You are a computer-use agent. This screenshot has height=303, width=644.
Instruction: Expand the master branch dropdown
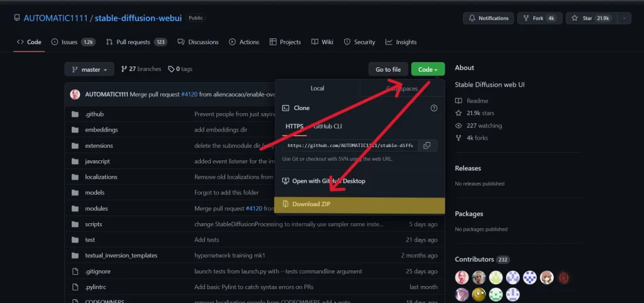click(x=89, y=69)
